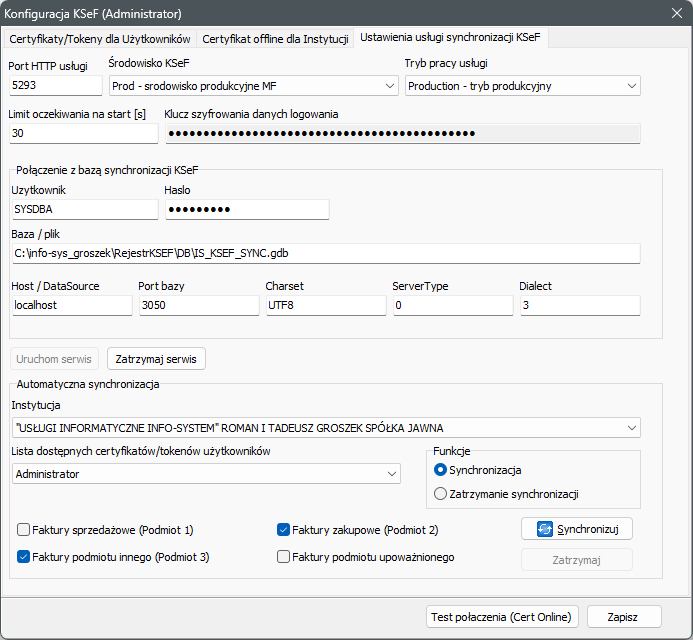
Task: Save settings with the Zapisz button
Action: (624, 616)
